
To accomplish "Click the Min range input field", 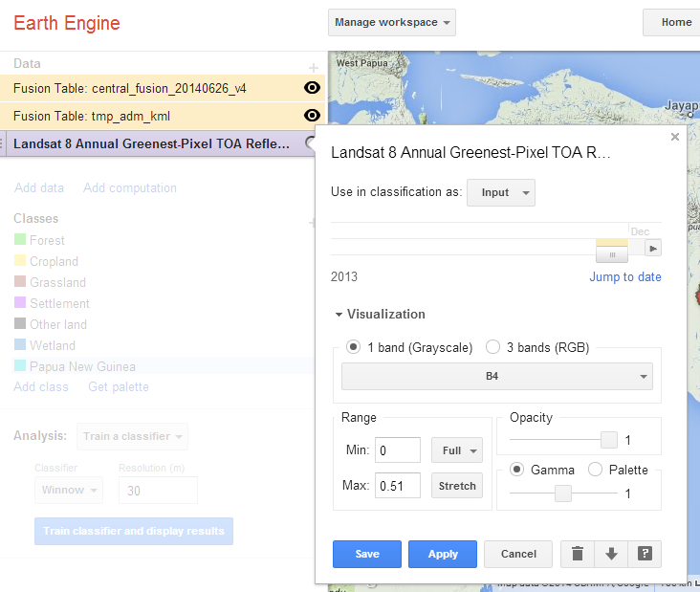I will click(x=398, y=450).
